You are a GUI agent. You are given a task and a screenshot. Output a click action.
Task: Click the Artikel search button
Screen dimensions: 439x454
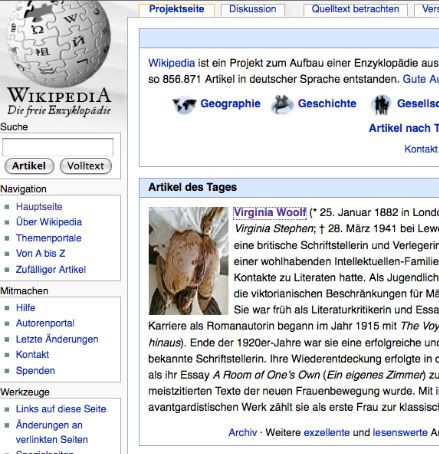point(29,166)
